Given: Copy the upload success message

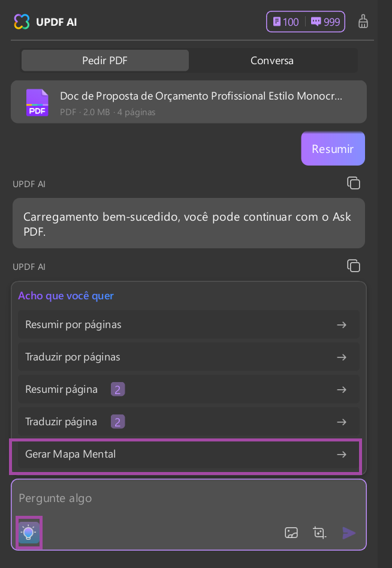Looking at the screenshot, I should click(x=354, y=183).
